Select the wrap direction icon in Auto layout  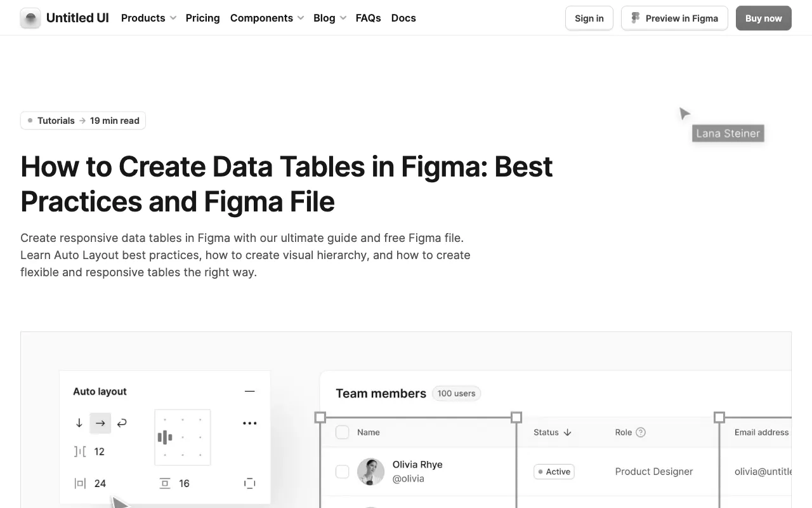click(122, 423)
